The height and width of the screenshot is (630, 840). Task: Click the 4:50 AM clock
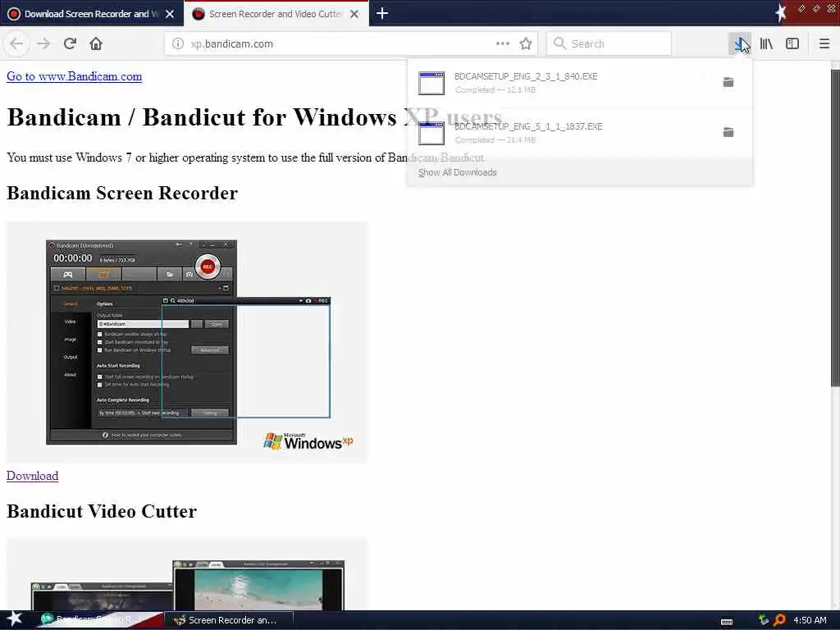pos(810,620)
